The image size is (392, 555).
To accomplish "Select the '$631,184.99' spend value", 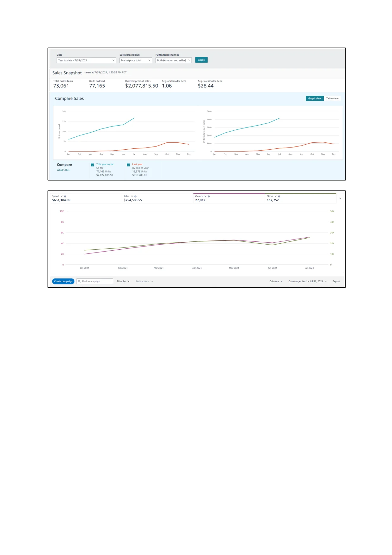I will pyautogui.click(x=61, y=200).
